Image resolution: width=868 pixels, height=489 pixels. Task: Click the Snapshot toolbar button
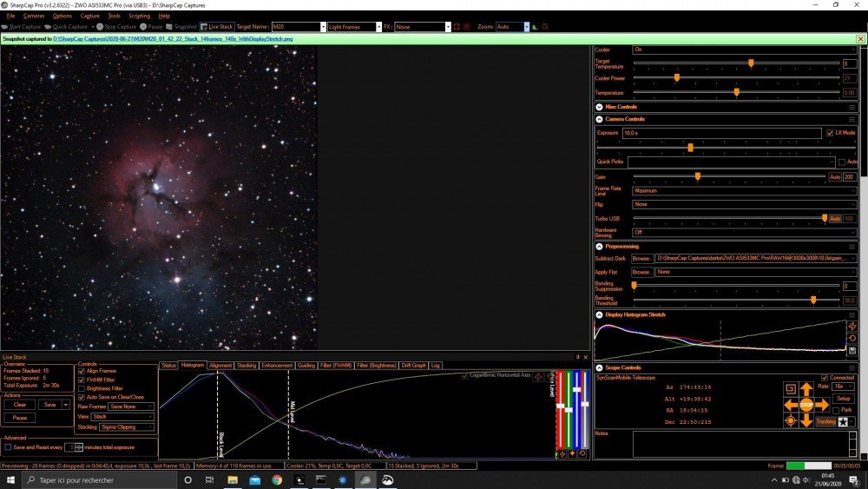click(181, 27)
